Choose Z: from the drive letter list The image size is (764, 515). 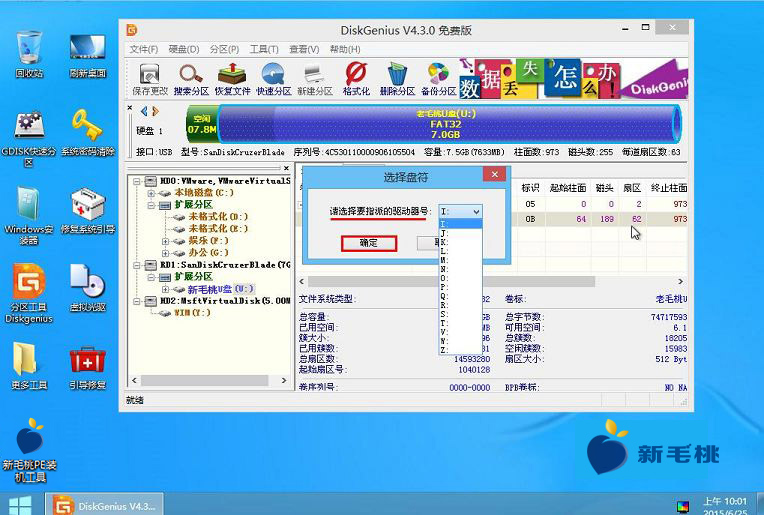click(460, 350)
